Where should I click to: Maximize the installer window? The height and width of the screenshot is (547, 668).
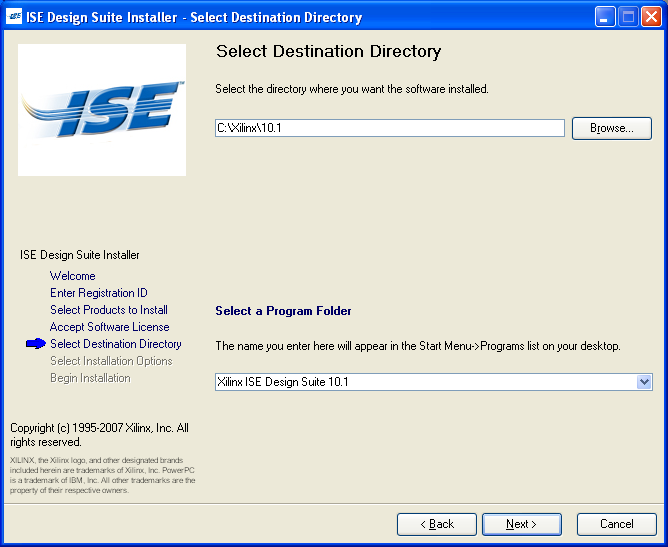[x=628, y=17]
